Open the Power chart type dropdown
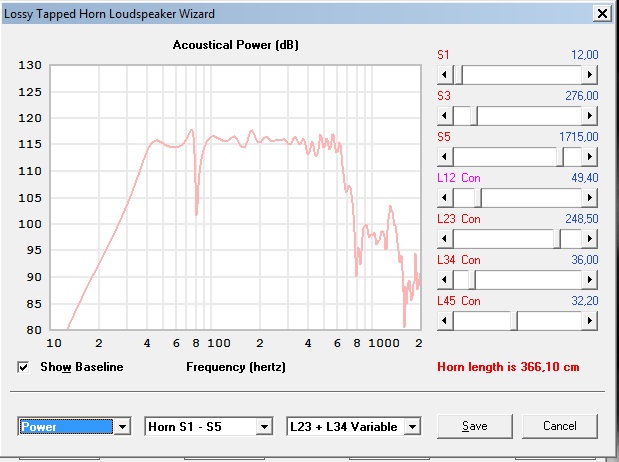 pos(122,426)
